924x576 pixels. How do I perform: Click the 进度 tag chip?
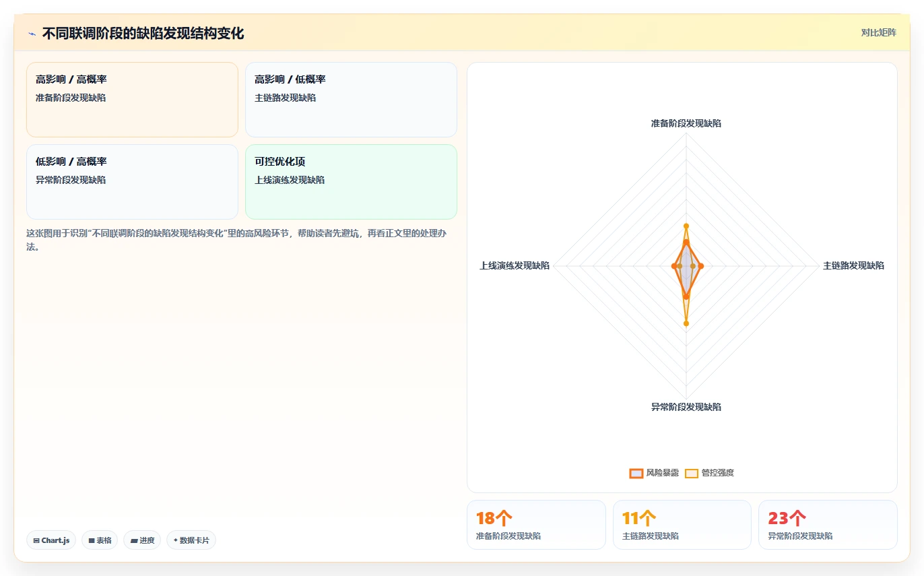point(142,540)
